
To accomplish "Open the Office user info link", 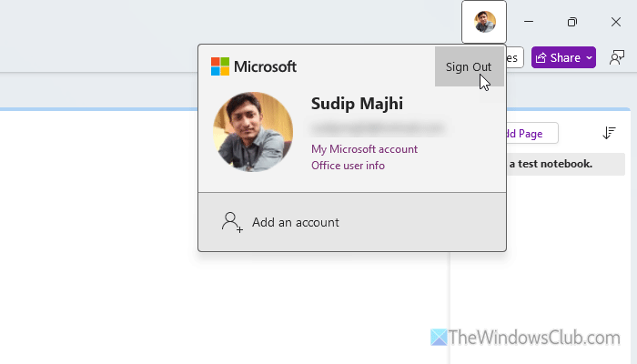I will point(348,166).
